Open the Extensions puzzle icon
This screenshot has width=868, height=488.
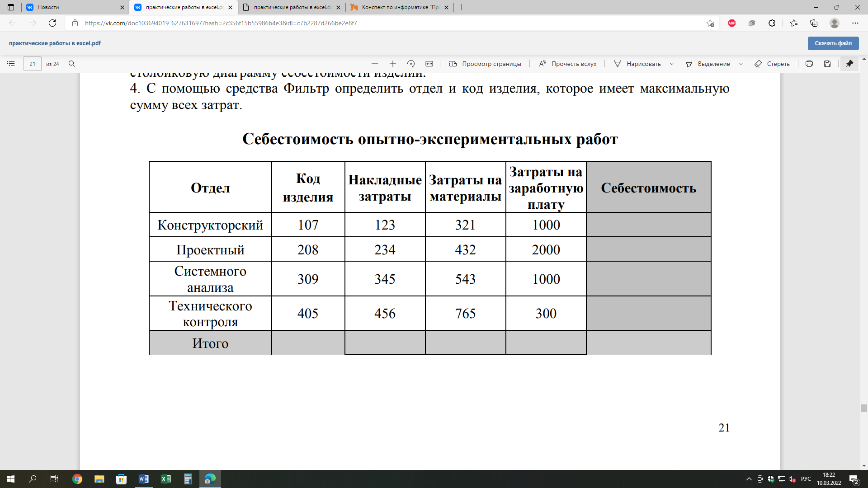tap(772, 23)
